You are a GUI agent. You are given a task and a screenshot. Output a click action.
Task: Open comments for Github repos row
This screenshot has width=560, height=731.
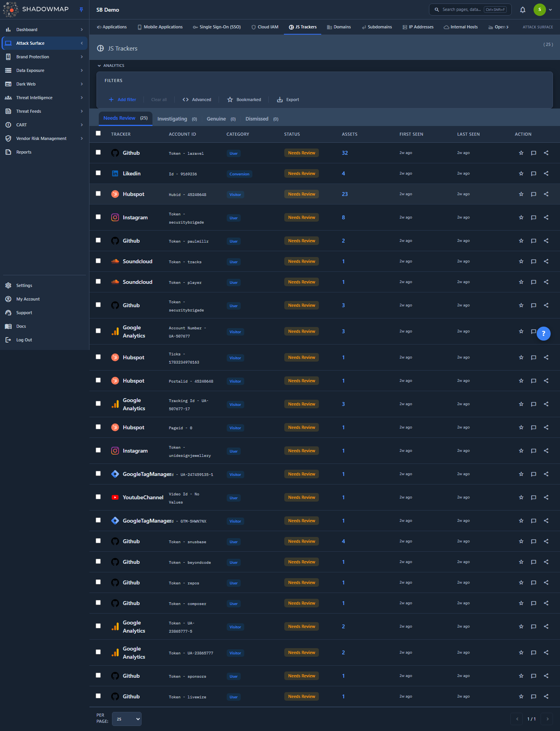tap(534, 582)
